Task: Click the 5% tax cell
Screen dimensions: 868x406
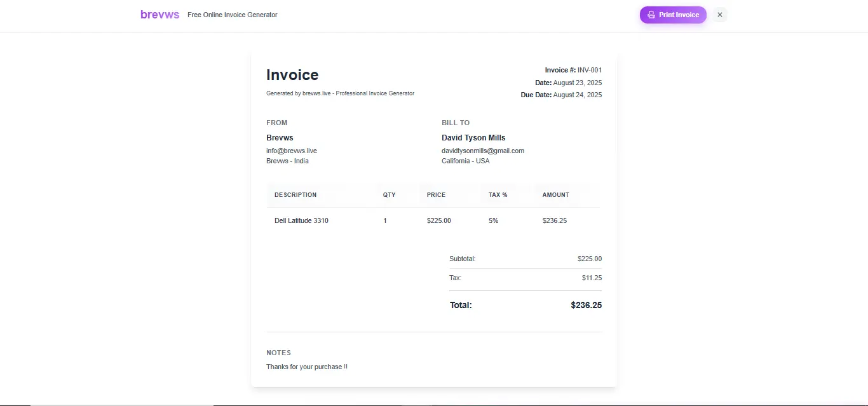Action: 493,220
